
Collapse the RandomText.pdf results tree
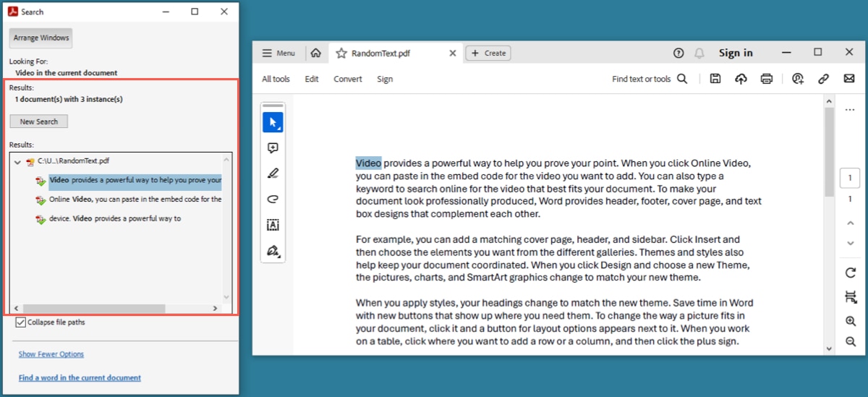17,162
